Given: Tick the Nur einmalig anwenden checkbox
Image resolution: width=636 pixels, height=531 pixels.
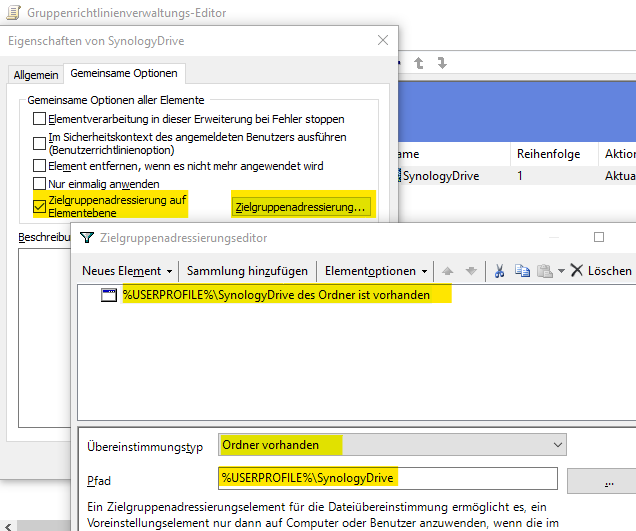Looking at the screenshot, I should coord(39,183).
